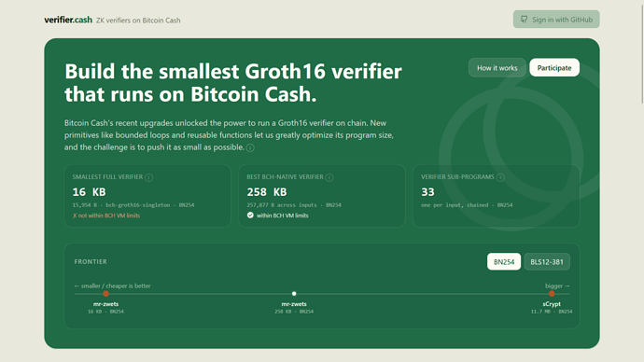Click the within BCH VM limits checkmark icon

(250, 216)
